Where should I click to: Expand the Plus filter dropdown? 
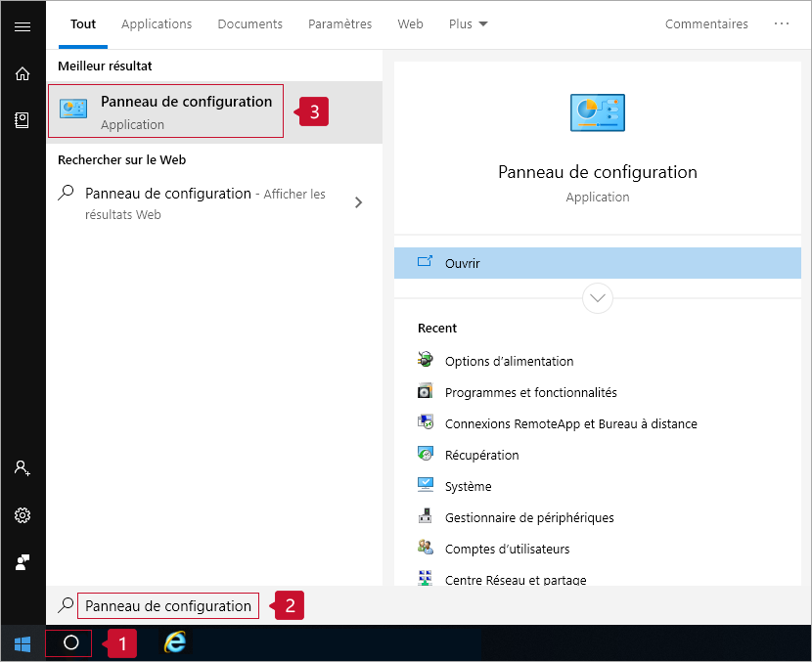pyautogui.click(x=468, y=24)
